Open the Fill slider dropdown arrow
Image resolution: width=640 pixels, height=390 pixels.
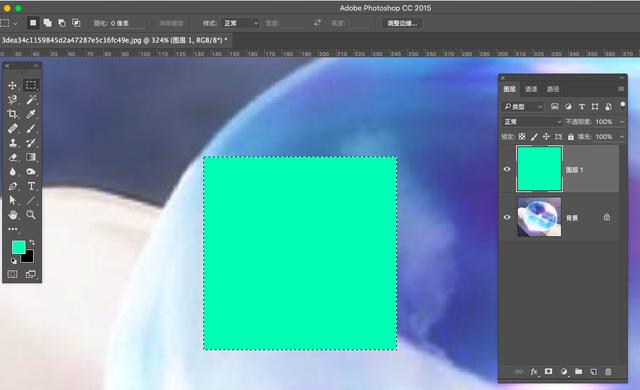(x=622, y=137)
